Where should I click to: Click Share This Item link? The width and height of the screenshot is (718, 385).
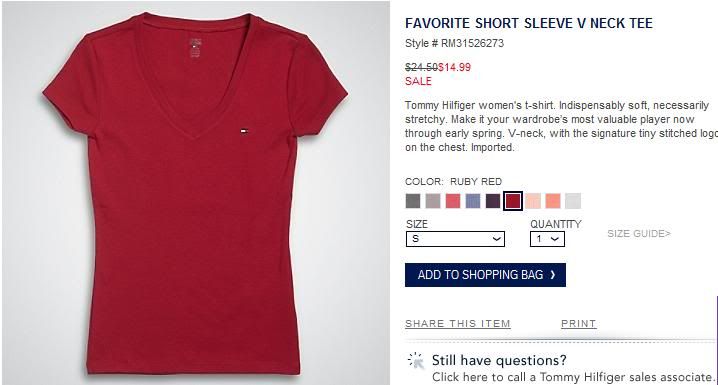457,324
